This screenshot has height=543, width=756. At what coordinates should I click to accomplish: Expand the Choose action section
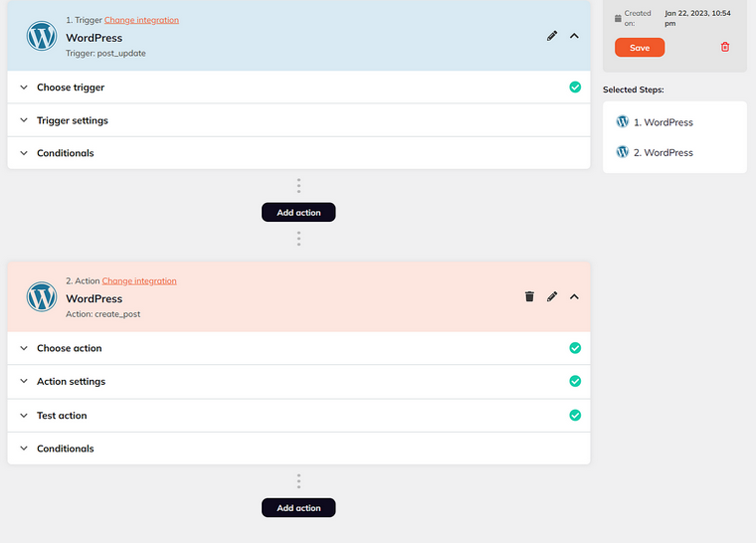click(x=298, y=348)
